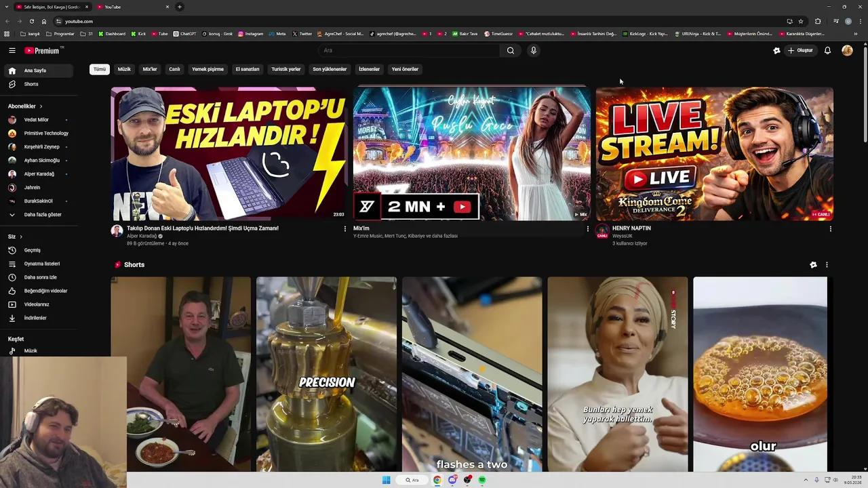Open the Chrome three-dot menu
Image resolution: width=868 pixels, height=488 pixels.
point(859,21)
